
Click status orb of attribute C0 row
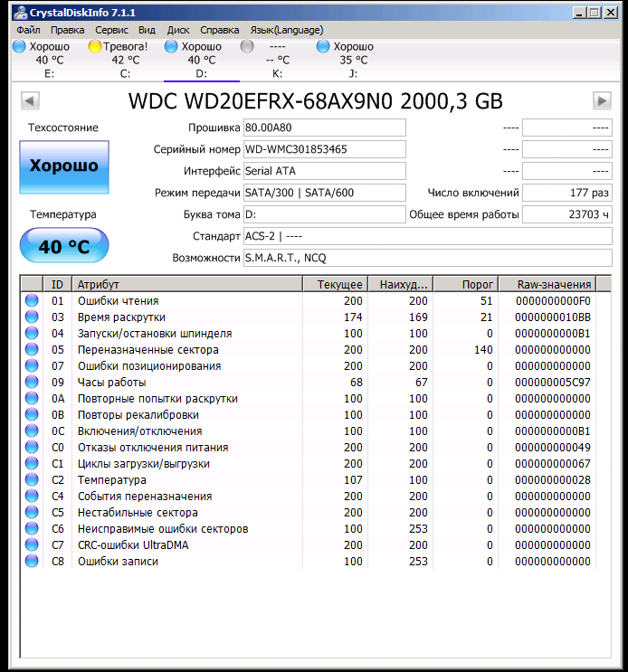pos(32,447)
